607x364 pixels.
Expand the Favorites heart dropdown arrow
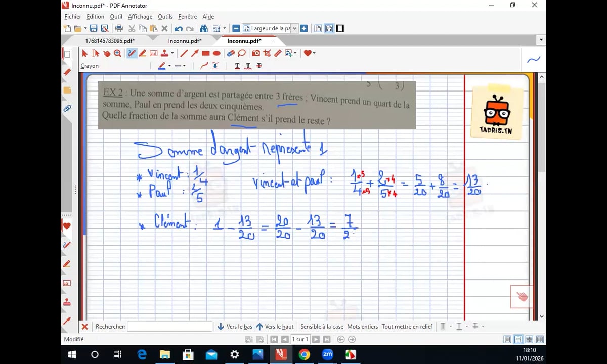coord(314,53)
